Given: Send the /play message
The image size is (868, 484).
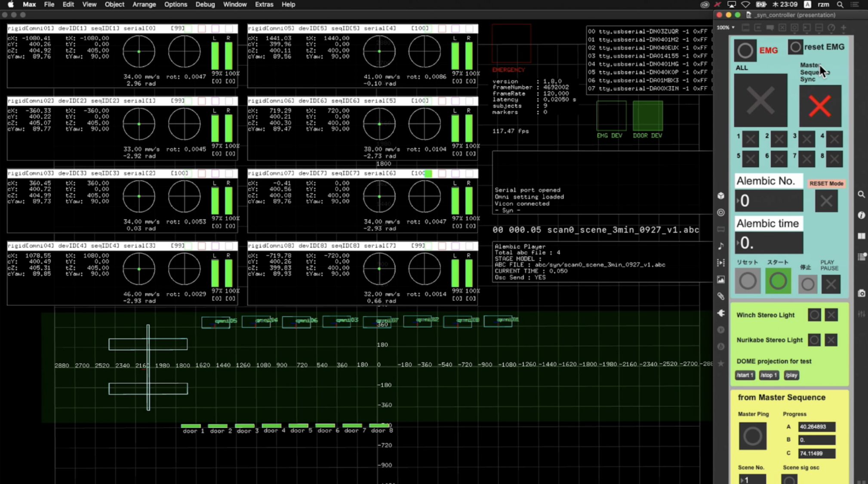Looking at the screenshot, I should click(791, 375).
